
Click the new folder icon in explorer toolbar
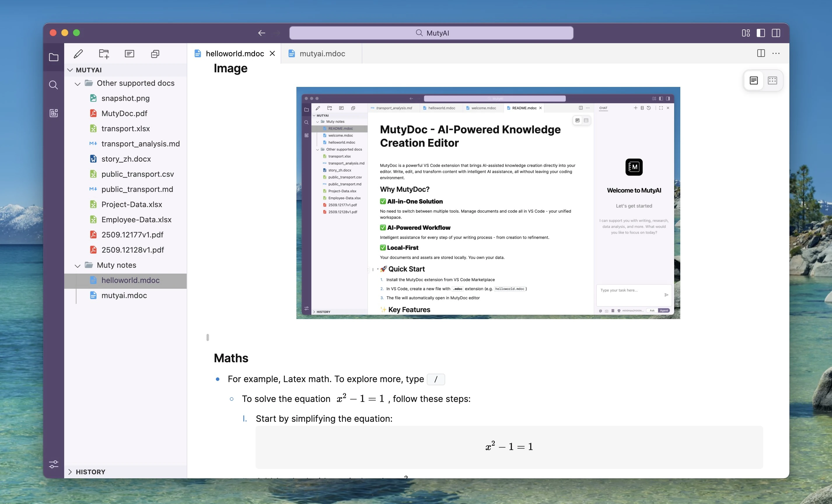104,54
